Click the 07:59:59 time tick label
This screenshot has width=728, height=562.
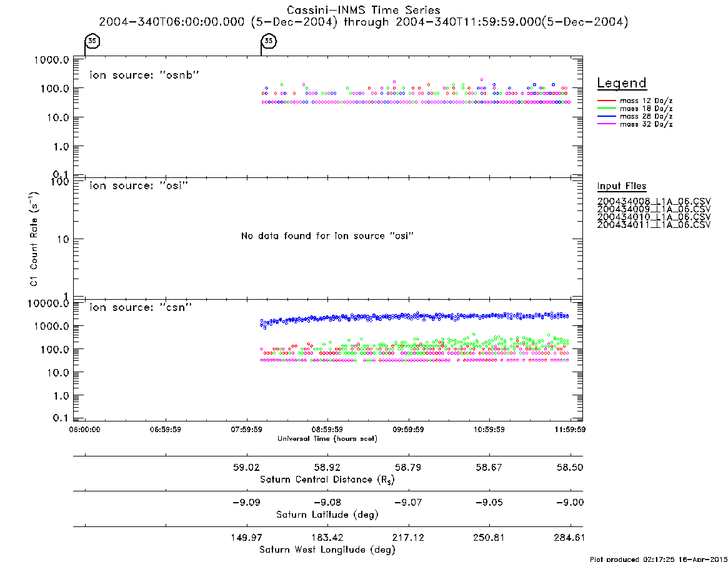pos(247,430)
